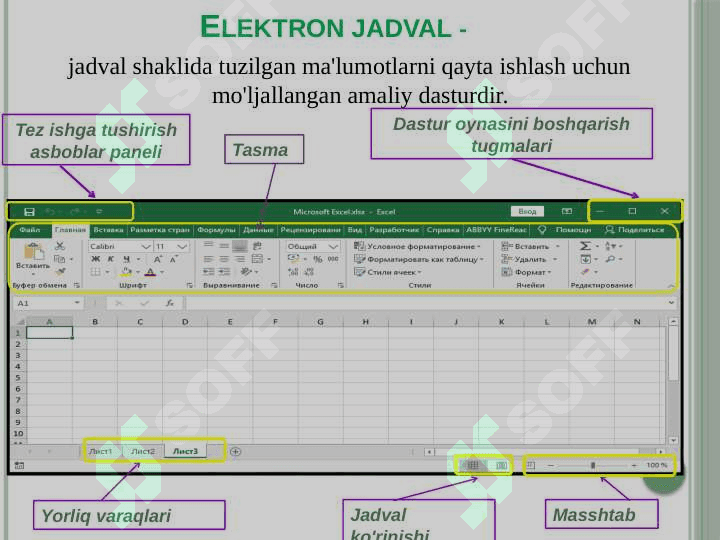Viewport: 720px width, 540px height.
Task: Click the AutoSum sigma icon
Action: click(585, 246)
